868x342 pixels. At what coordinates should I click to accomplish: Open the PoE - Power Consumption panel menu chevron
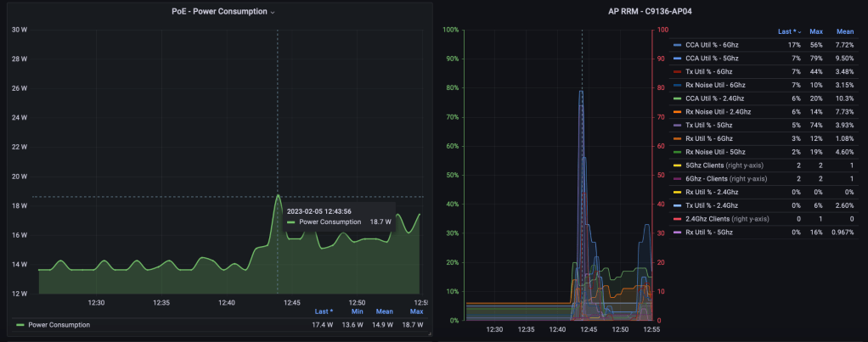(x=273, y=14)
